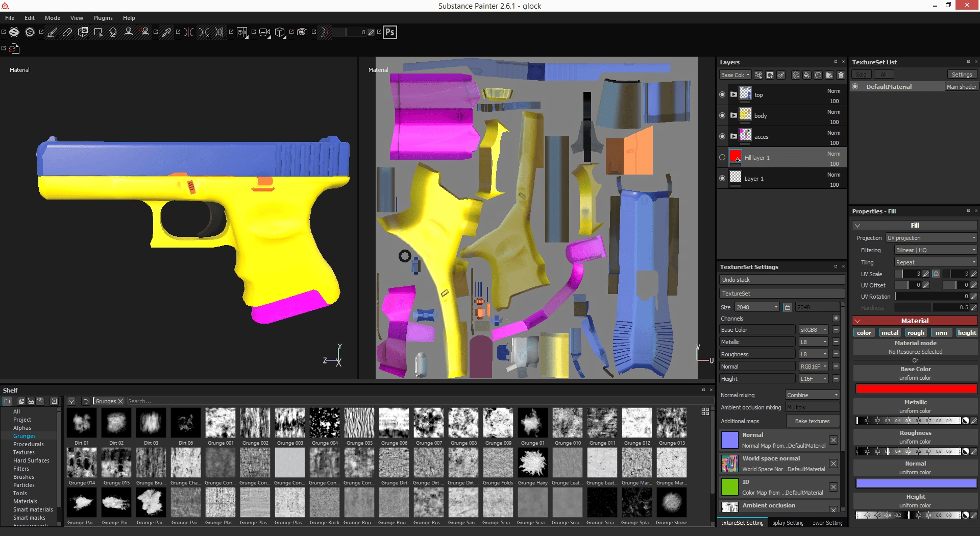Select the Smudge tool
This screenshot has width=980, height=536.
coord(113,32)
